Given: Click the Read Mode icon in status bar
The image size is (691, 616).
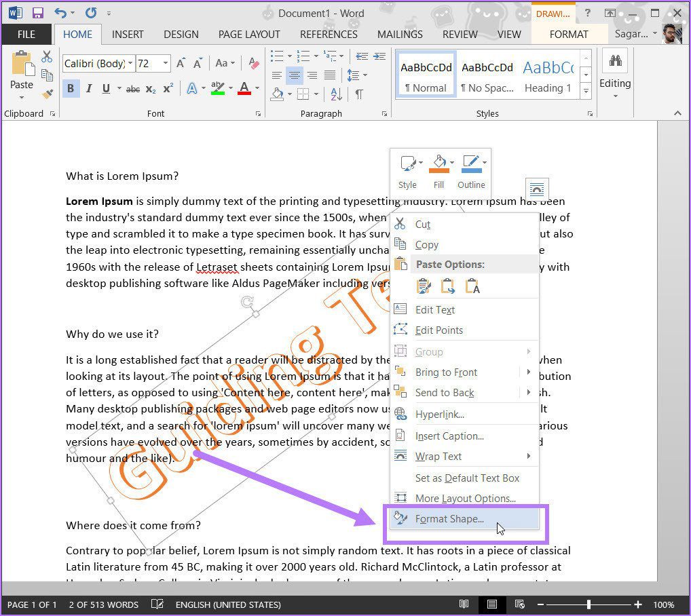Looking at the screenshot, I should [464, 604].
